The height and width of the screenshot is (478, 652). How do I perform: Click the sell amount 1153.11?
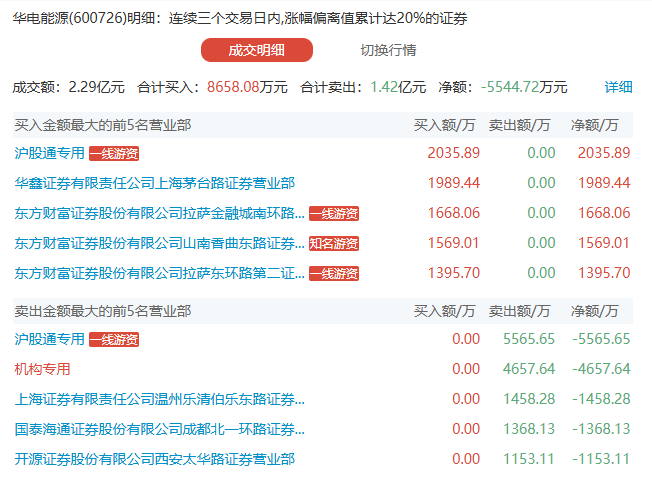[529, 459]
